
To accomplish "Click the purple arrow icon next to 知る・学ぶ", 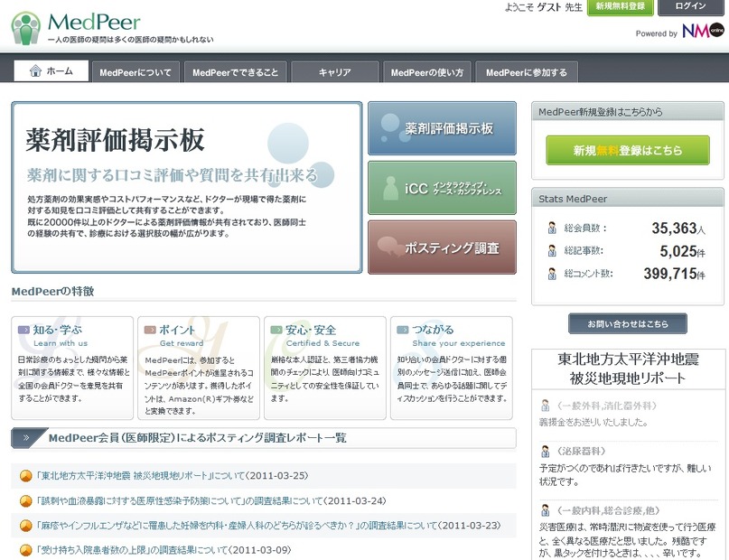I will tap(23, 330).
